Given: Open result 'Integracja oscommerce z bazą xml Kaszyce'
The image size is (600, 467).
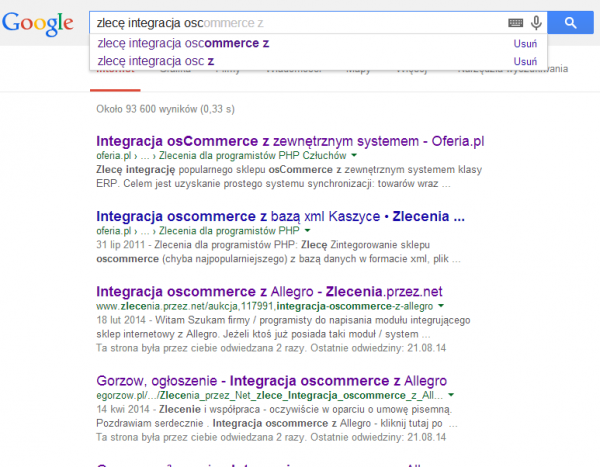Looking at the screenshot, I should pos(280,216).
